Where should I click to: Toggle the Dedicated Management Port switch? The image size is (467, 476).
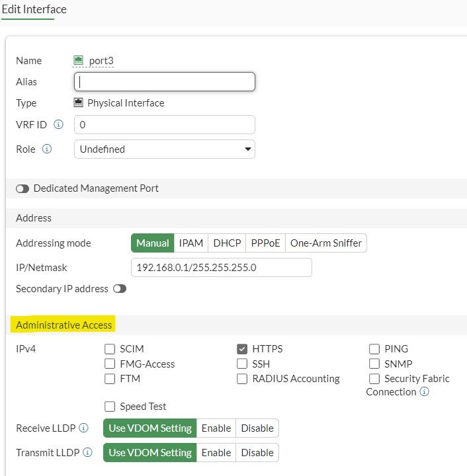(22, 188)
